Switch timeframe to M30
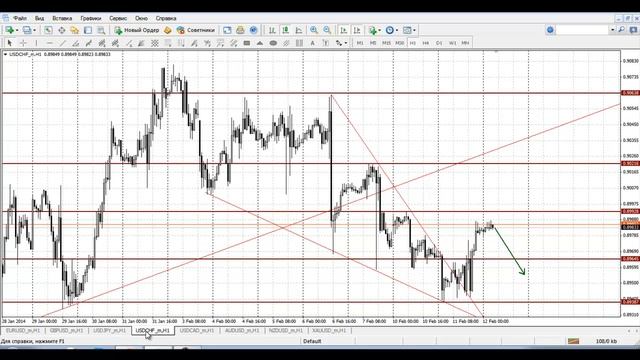The height and width of the screenshot is (360, 640). click(400, 43)
